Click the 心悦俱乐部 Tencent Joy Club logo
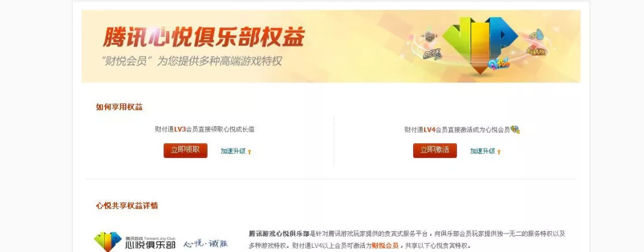 click(135, 241)
